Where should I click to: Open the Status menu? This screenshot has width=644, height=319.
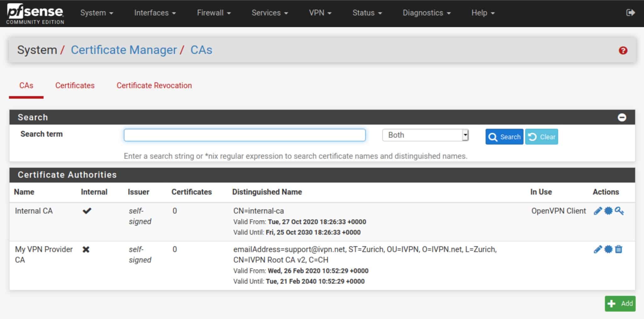[367, 13]
